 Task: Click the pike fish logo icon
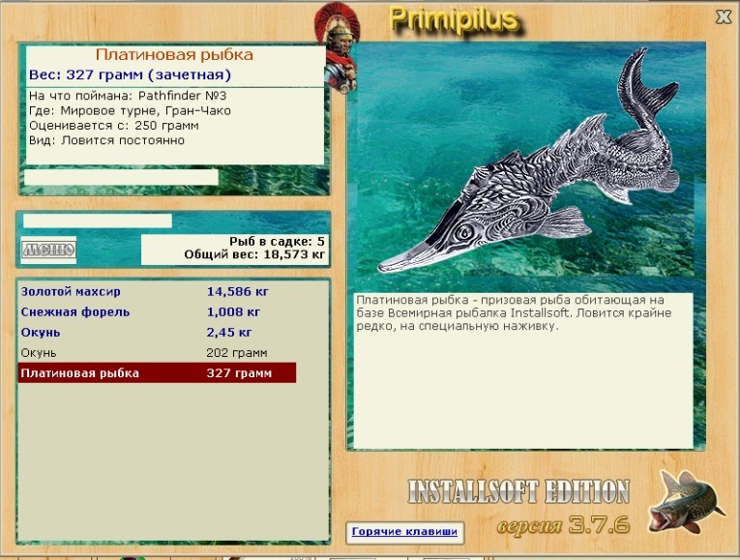686,502
